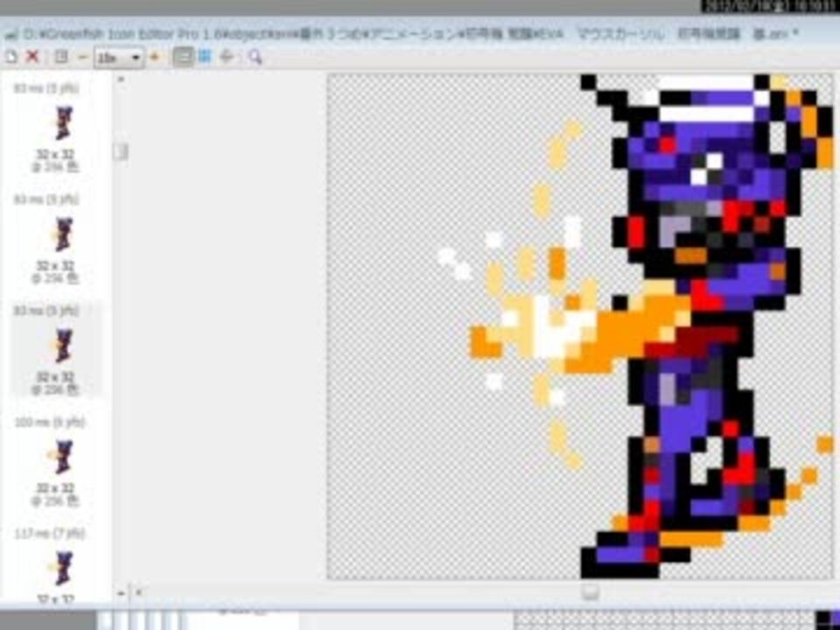Toggle the blue grid icon

pyautogui.click(x=204, y=56)
